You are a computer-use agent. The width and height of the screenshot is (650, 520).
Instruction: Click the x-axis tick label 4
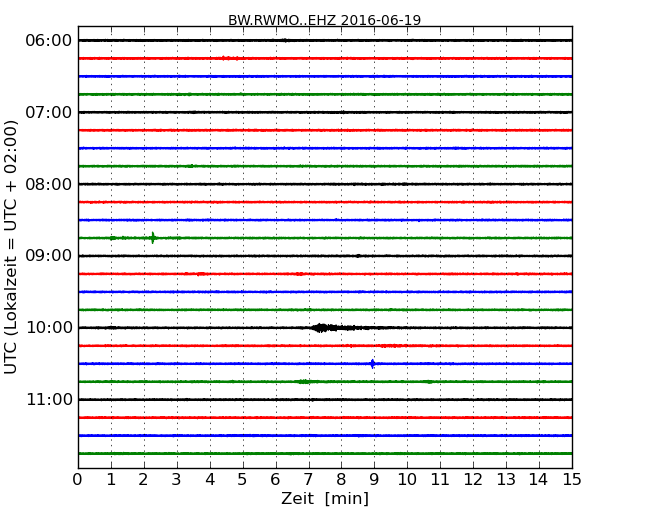(x=210, y=479)
